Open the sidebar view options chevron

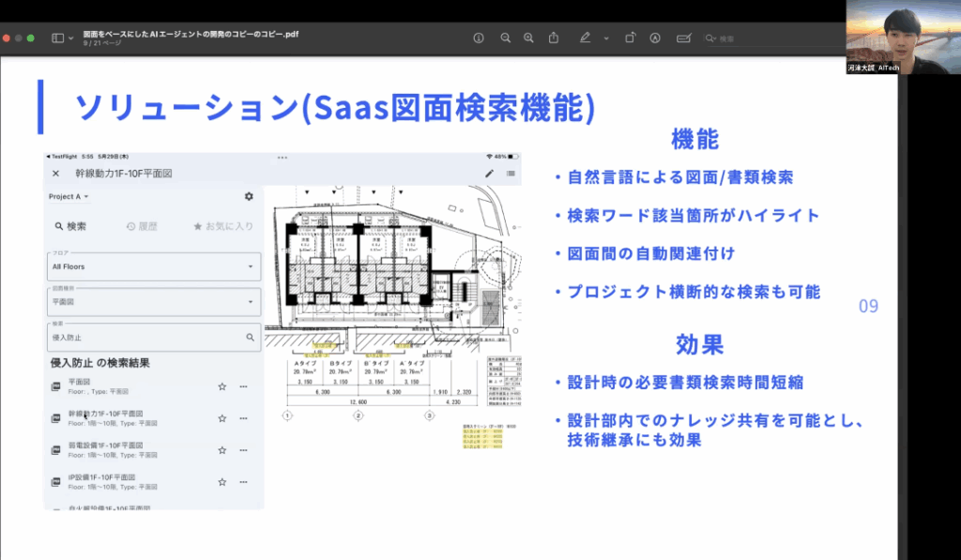coord(71,38)
